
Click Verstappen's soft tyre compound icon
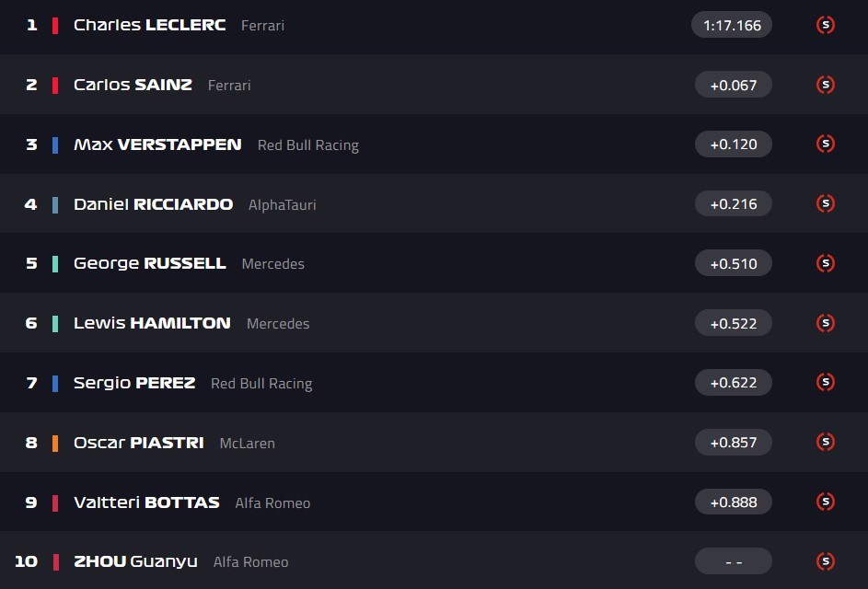coord(826,144)
